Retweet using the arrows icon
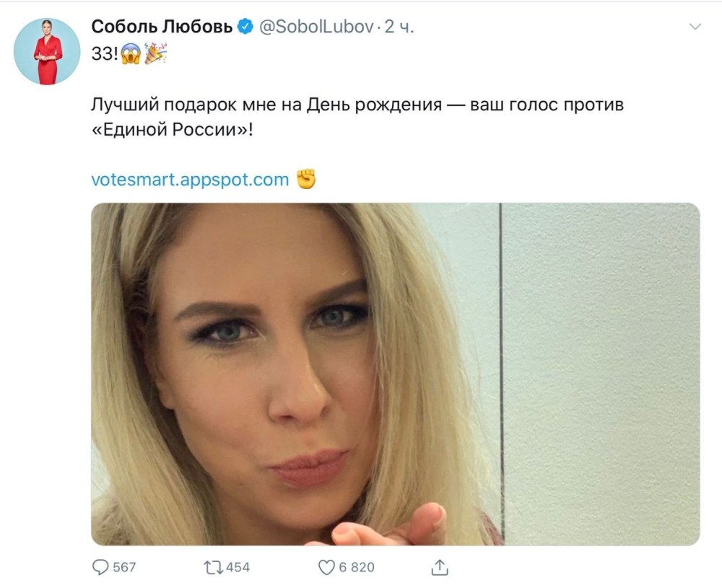The image size is (722, 588). 213,567
